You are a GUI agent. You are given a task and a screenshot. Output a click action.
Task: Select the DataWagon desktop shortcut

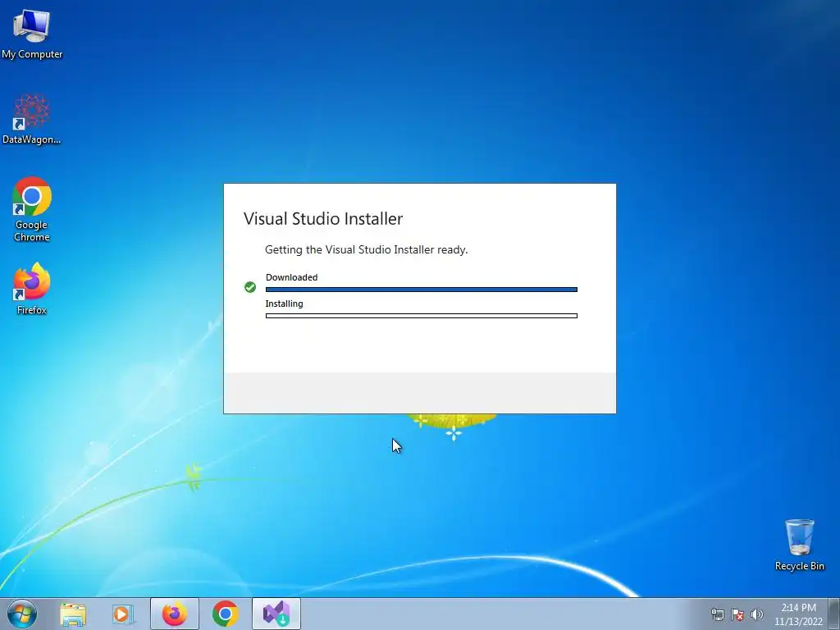pos(32,120)
